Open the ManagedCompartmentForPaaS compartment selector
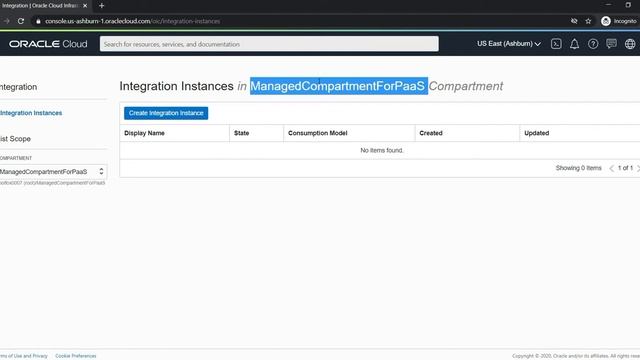 click(x=53, y=171)
